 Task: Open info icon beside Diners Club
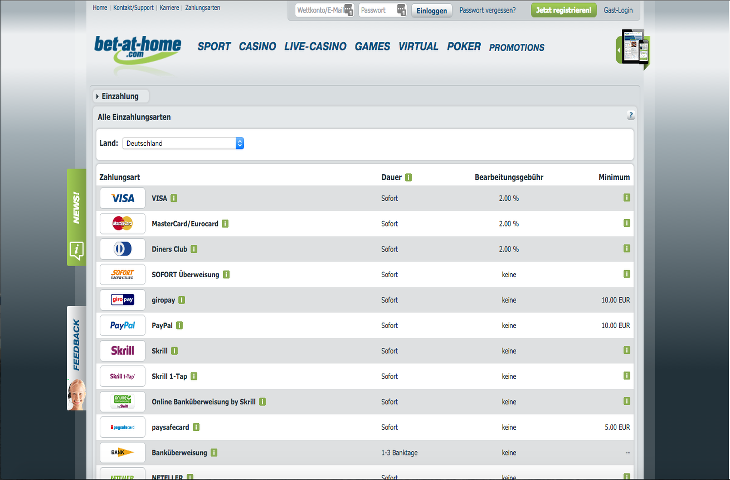[x=194, y=249]
